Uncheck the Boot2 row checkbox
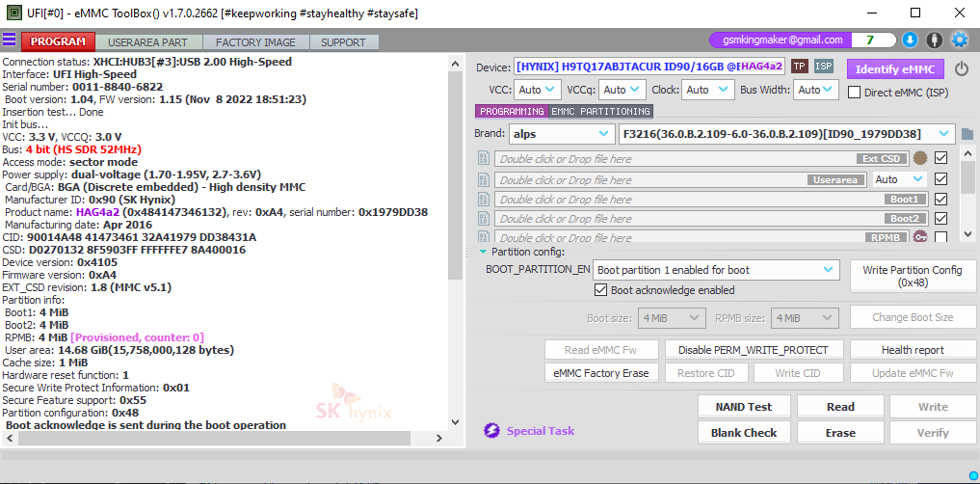980x484 pixels. pyautogui.click(x=940, y=219)
